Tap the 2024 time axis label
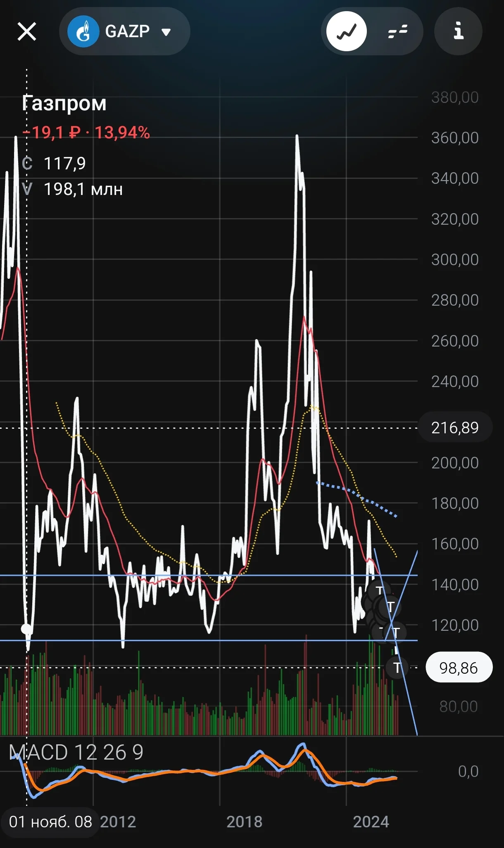The image size is (504, 848). click(x=371, y=822)
